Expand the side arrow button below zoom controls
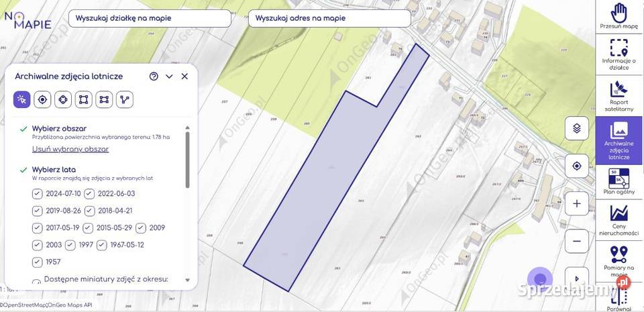The image size is (644, 312). tap(576, 278)
